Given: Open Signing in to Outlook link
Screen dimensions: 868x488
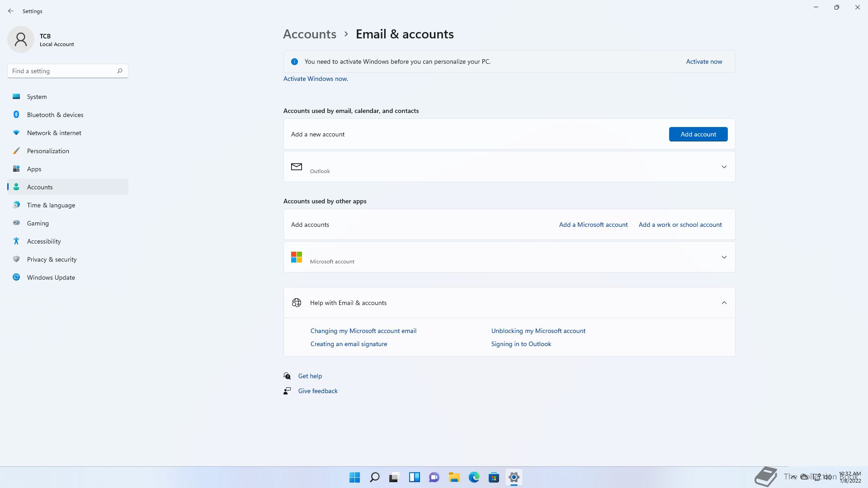Looking at the screenshot, I should 521,344.
